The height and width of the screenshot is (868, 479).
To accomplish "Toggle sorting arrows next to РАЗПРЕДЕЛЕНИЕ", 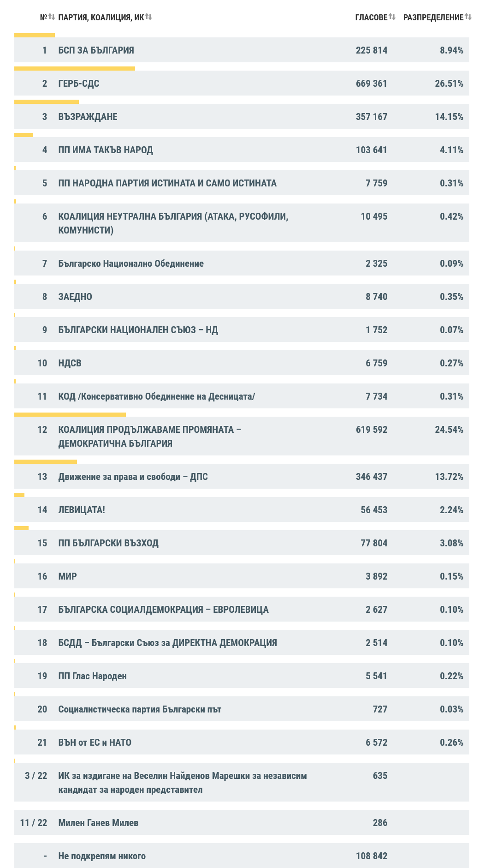I will click(x=468, y=17).
